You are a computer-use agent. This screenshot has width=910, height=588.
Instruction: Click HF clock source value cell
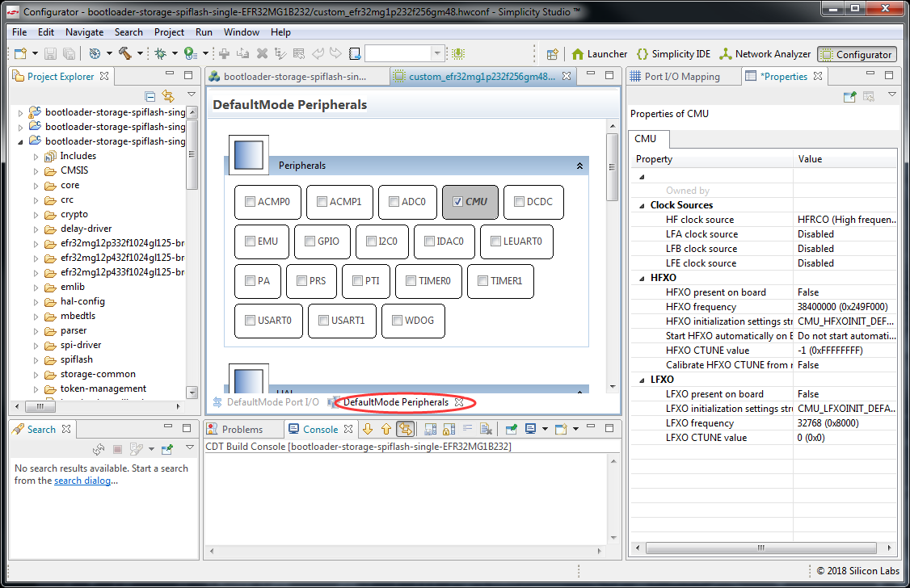pos(845,220)
